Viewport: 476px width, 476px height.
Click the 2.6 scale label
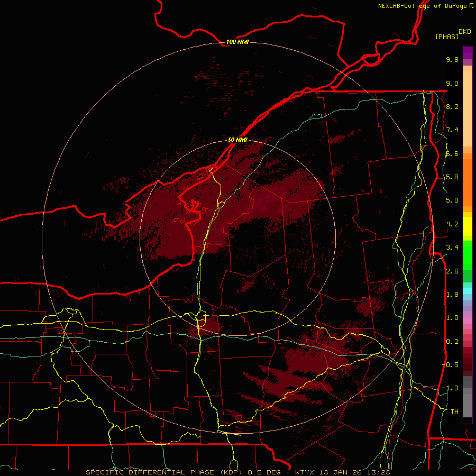tap(452, 271)
